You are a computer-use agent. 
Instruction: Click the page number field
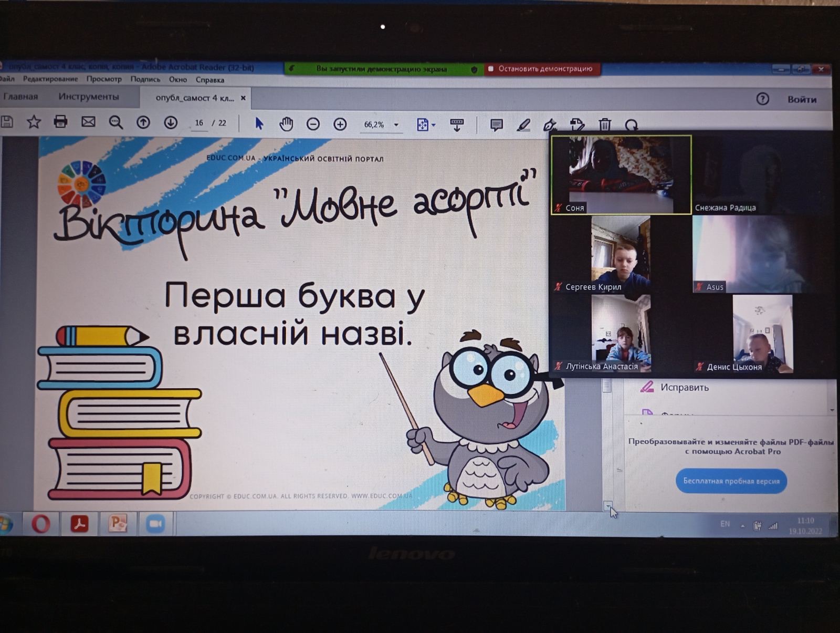point(199,123)
